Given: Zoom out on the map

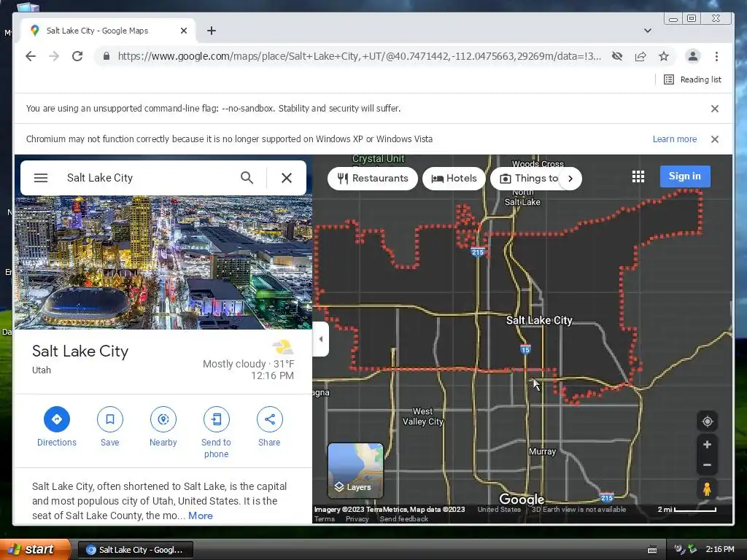Looking at the screenshot, I should (707, 464).
